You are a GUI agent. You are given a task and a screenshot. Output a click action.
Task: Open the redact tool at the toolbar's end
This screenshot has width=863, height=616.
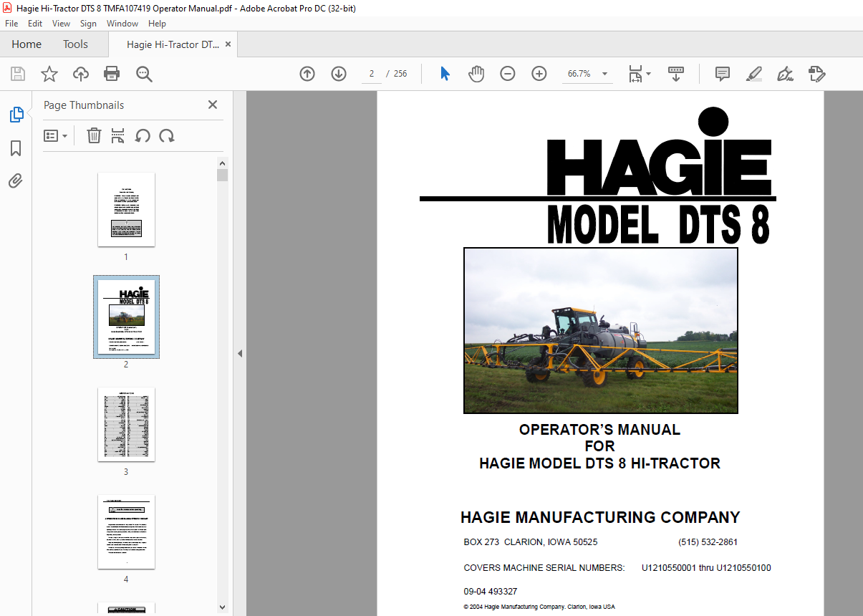click(x=816, y=74)
